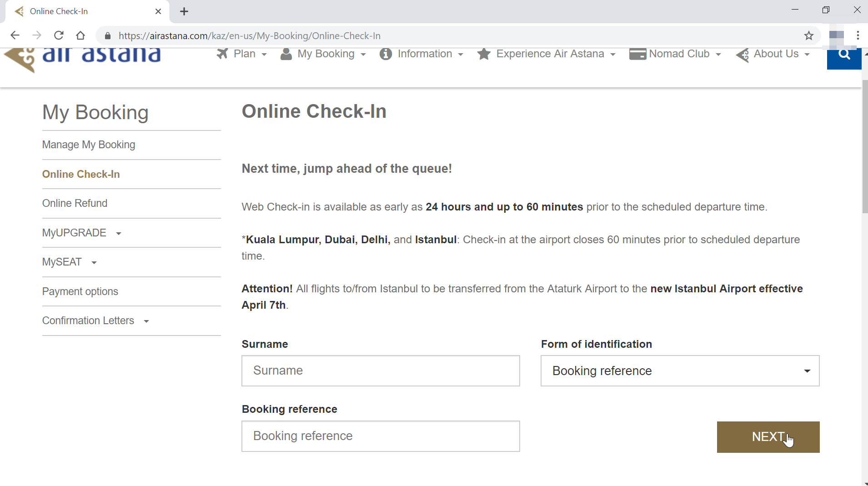Image resolution: width=868 pixels, height=486 pixels.
Task: Click the NEXT button
Action: pyautogui.click(x=768, y=437)
